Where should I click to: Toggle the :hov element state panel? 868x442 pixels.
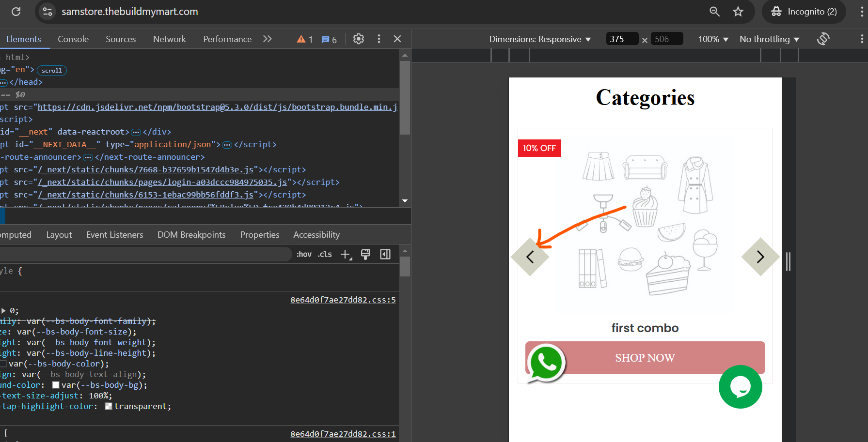304,254
